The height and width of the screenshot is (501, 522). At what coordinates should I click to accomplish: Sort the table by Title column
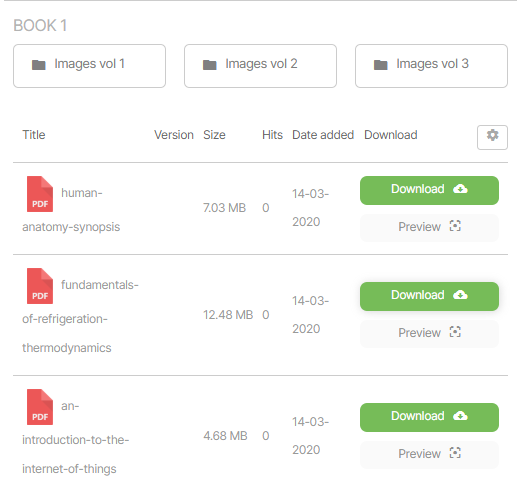(34, 135)
